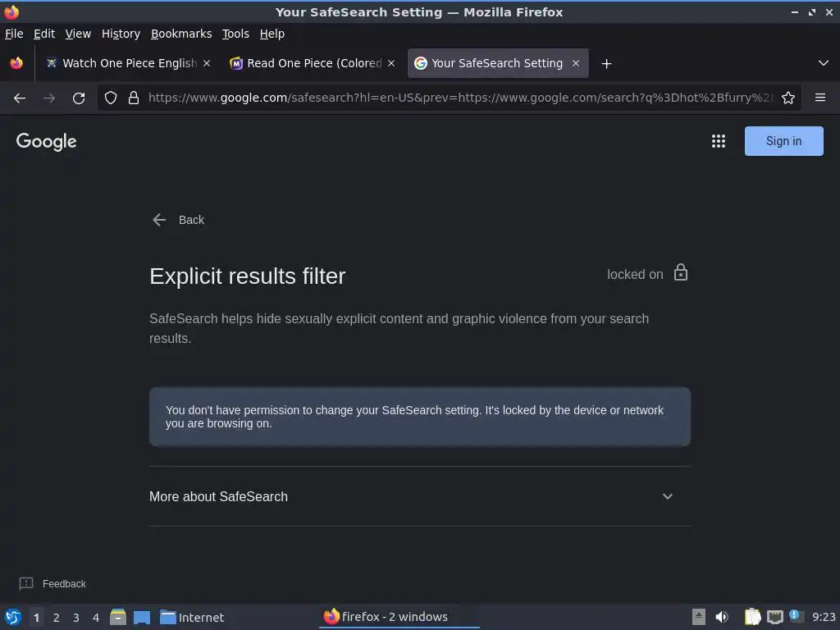Select the Your SafeSearch Setting tab
840x630 pixels.
[x=498, y=63]
